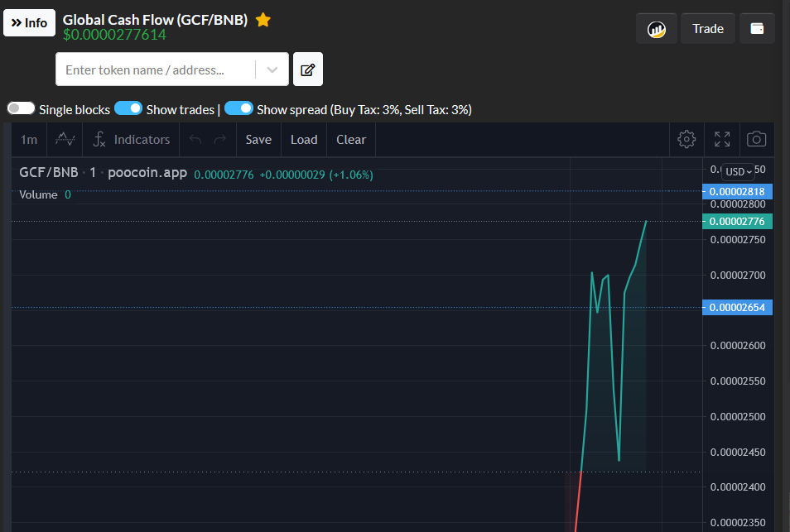Click the poocoin.app legend text
Screen dimensions: 790x532
[147, 173]
